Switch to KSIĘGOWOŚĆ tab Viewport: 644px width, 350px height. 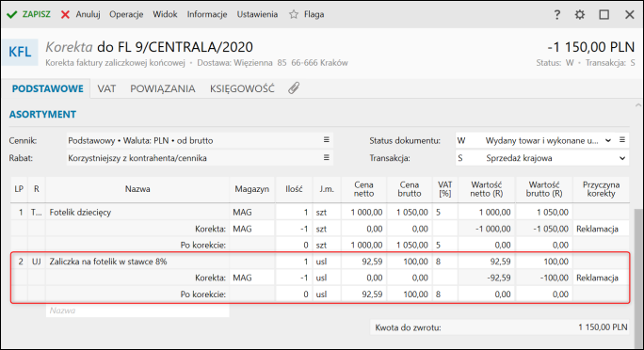click(x=242, y=88)
